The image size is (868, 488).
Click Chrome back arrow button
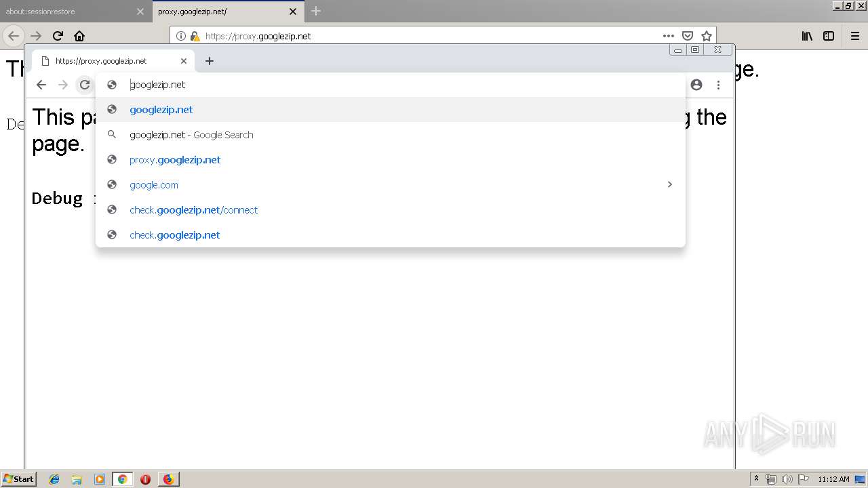point(41,85)
